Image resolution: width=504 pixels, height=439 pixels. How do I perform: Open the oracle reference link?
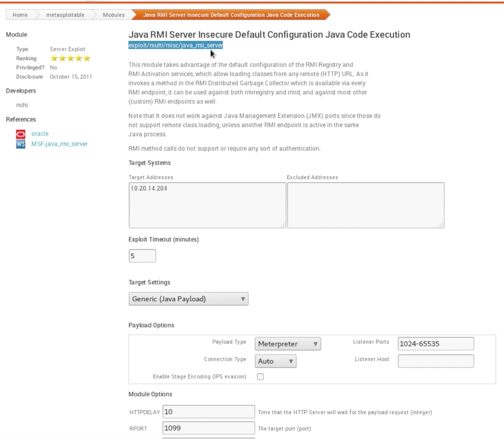(40, 134)
